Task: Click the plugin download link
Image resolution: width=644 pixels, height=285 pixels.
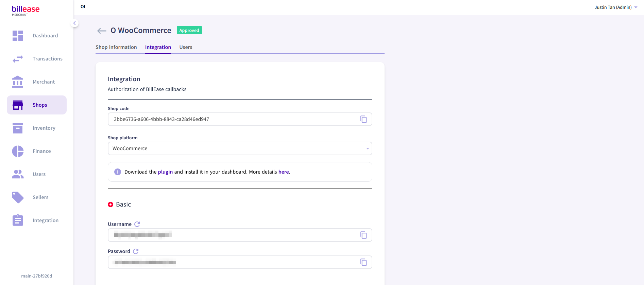Action: click(165, 172)
